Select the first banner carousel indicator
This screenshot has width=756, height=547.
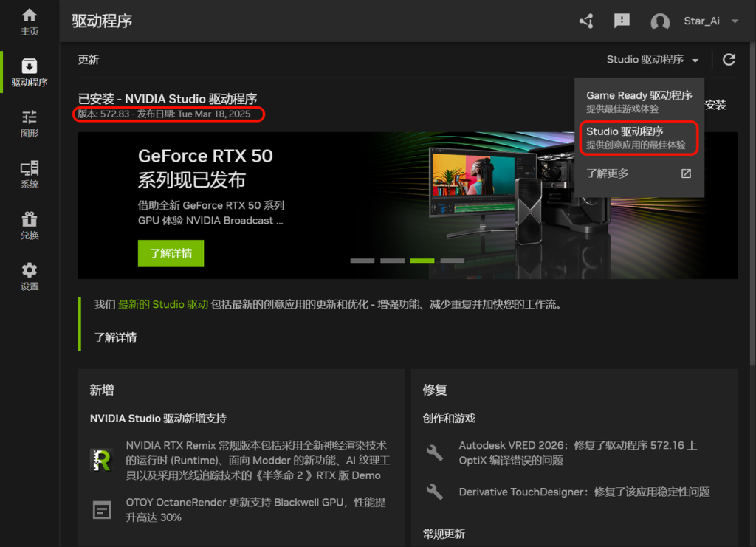(362, 261)
